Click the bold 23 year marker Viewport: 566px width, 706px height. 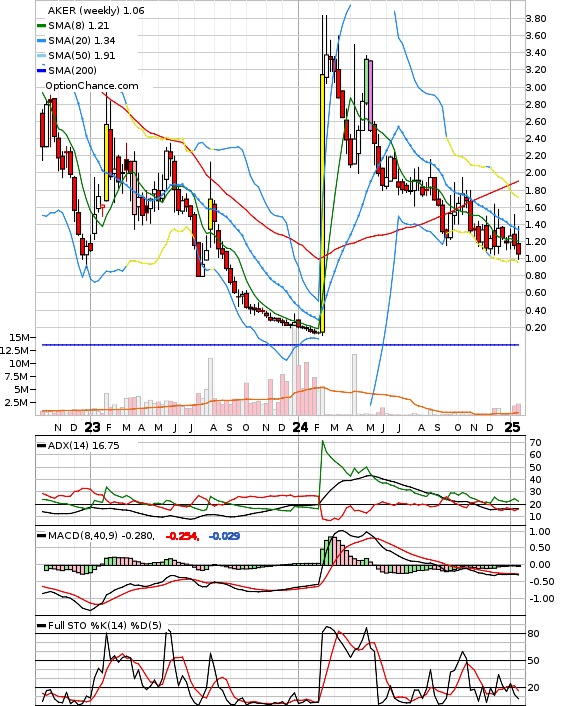(x=92, y=427)
